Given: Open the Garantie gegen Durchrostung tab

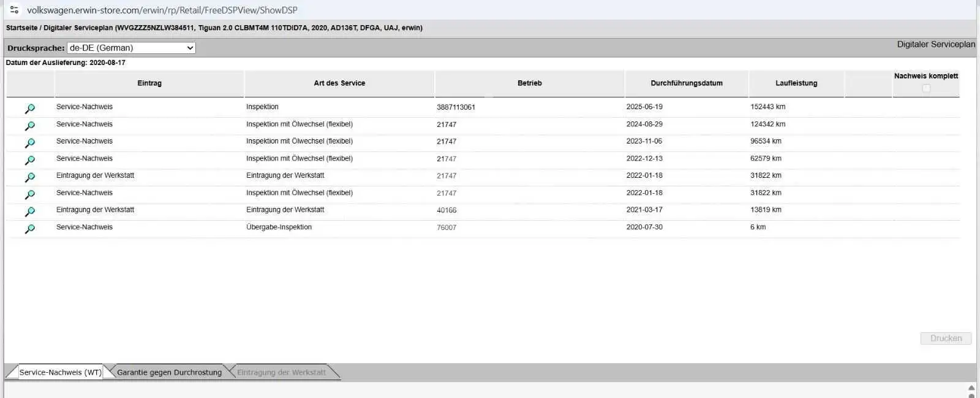Looking at the screenshot, I should [x=169, y=372].
